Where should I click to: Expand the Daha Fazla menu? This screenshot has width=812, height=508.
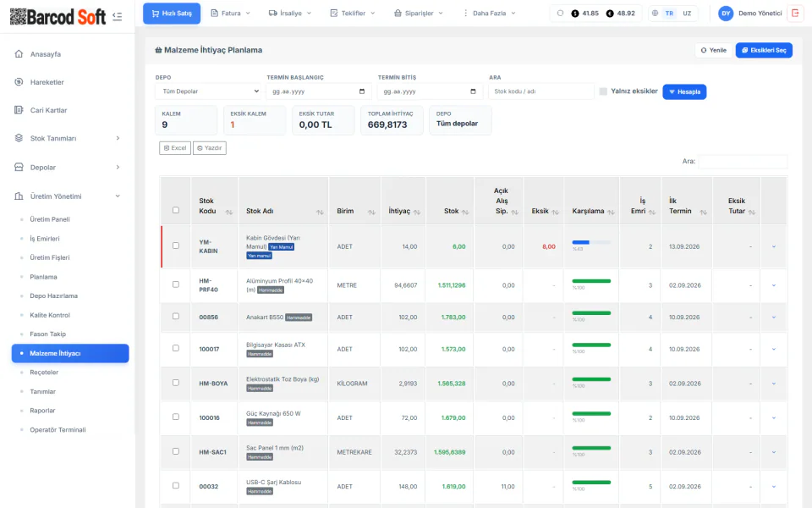pyautogui.click(x=489, y=14)
